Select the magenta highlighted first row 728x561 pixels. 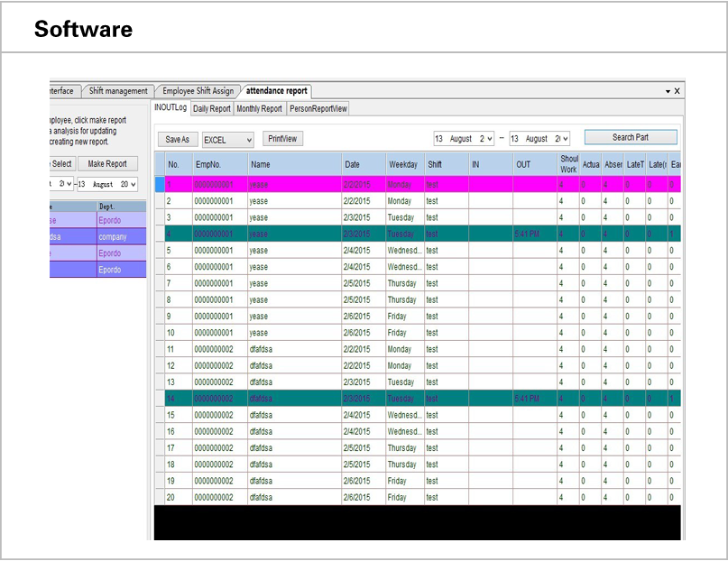(361, 184)
